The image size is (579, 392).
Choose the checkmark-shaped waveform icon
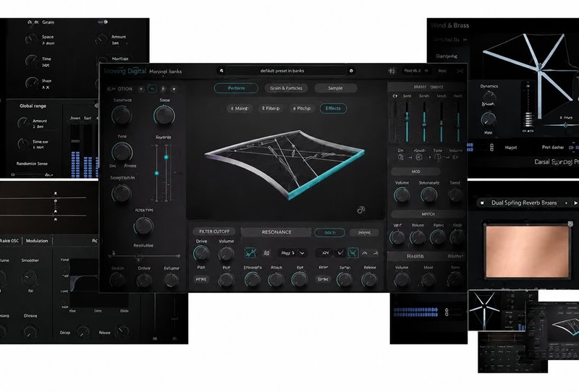click(x=340, y=253)
